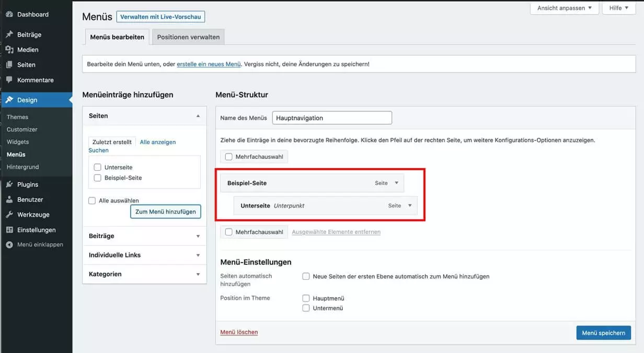Open Plugins via the plug icon
Viewport: 644px width, 353px height.
point(9,184)
